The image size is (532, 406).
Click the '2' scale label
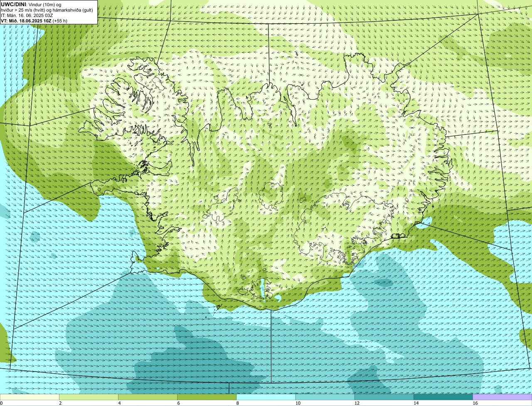(60, 403)
